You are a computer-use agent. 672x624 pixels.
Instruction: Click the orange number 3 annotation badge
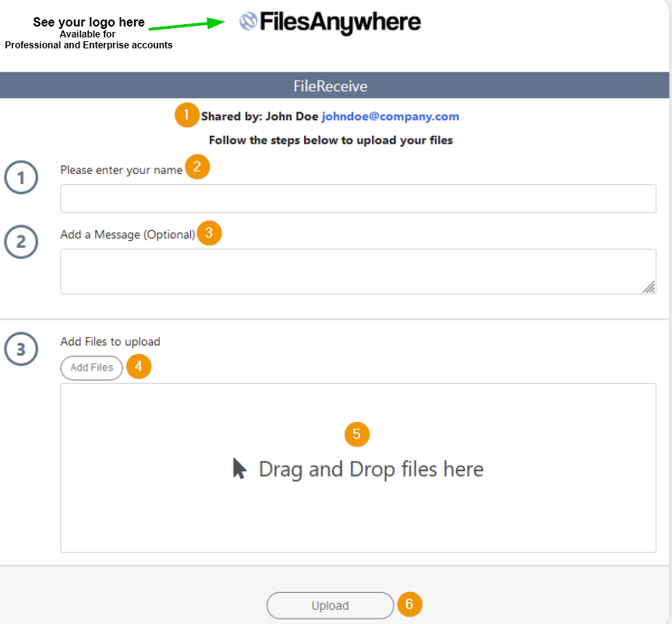209,233
